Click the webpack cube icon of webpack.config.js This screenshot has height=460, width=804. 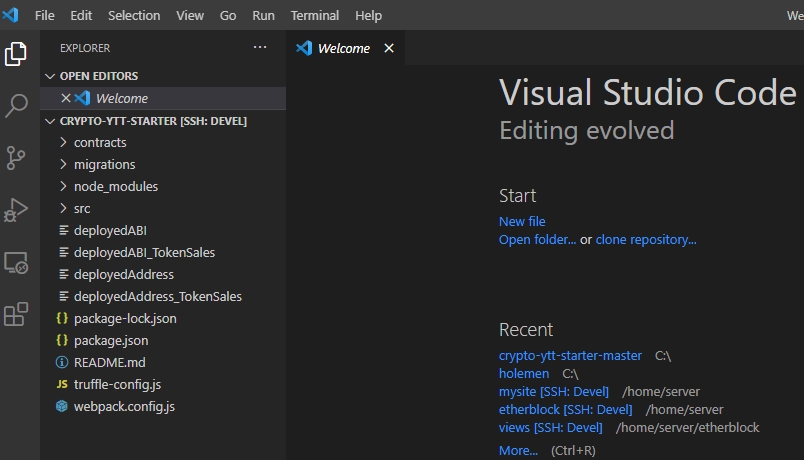coord(62,406)
